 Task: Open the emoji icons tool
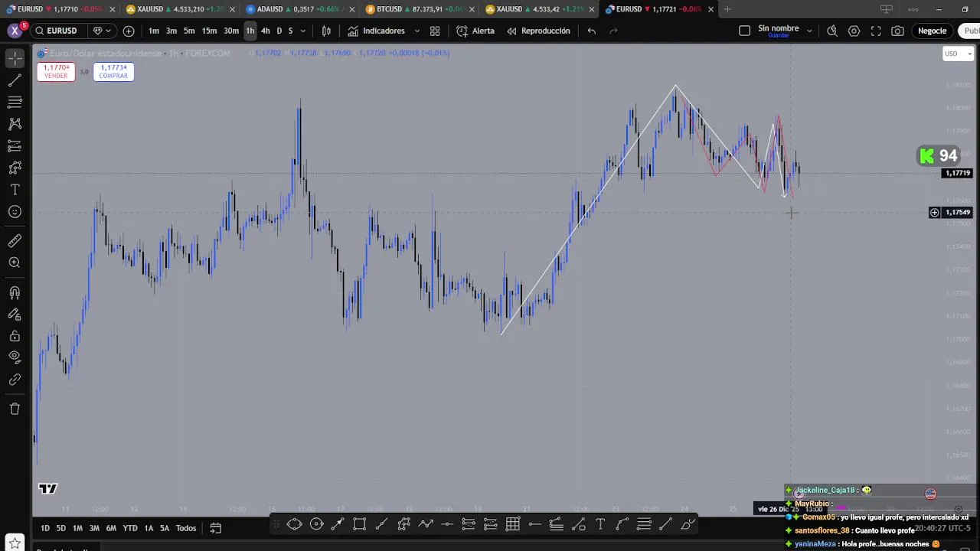tap(15, 212)
